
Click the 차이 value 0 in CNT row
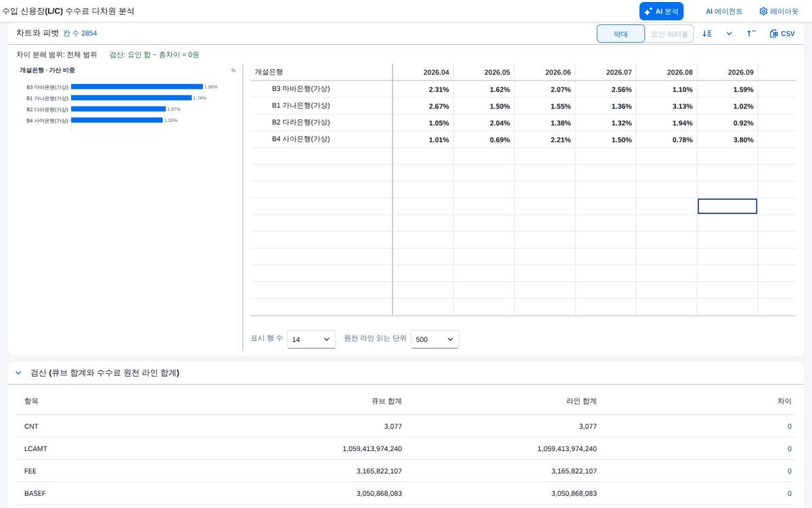[x=789, y=427]
